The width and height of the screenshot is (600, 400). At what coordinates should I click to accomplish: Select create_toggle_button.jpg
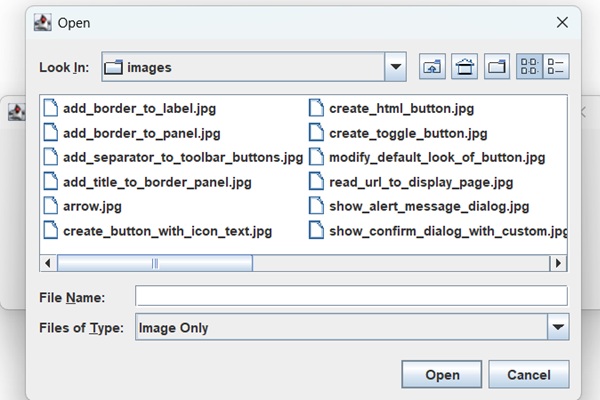coord(408,134)
